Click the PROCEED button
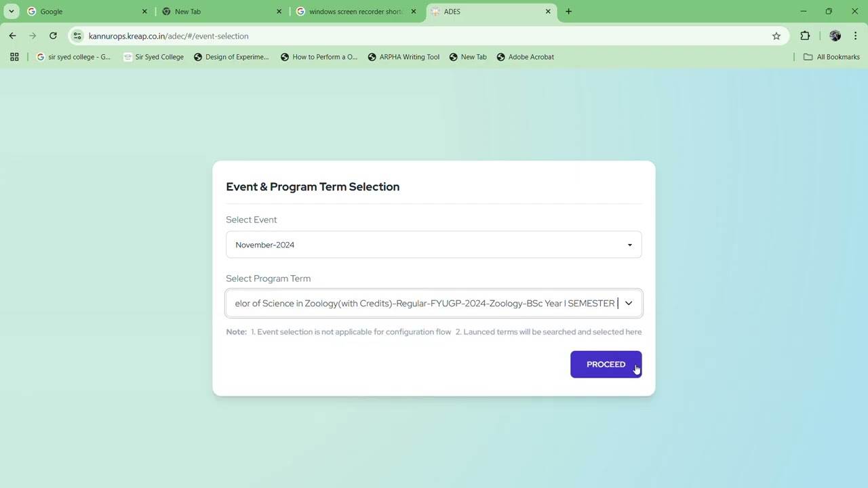The width and height of the screenshot is (868, 488). click(x=606, y=365)
